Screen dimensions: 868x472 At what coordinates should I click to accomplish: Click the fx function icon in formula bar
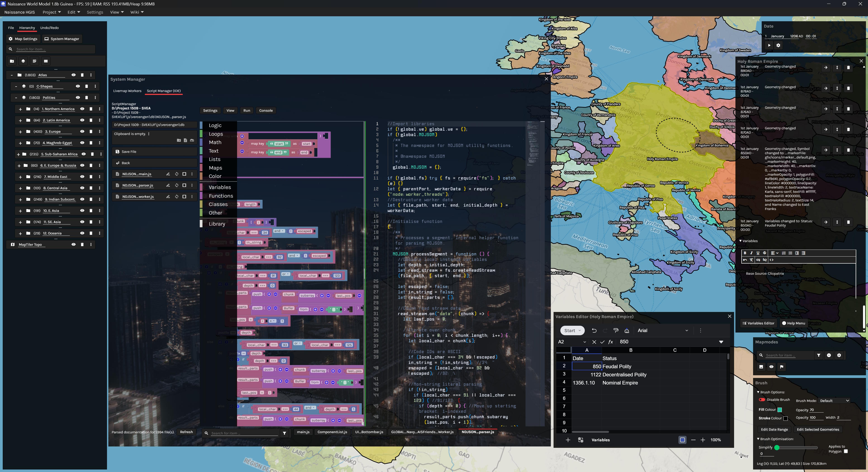pyautogui.click(x=611, y=342)
